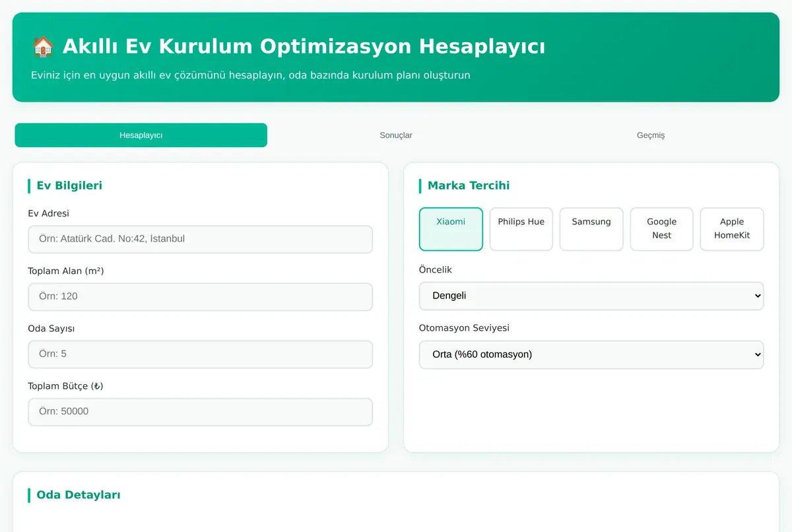Open the Geçmiş tab
This screenshot has height=532, width=792.
(651, 135)
